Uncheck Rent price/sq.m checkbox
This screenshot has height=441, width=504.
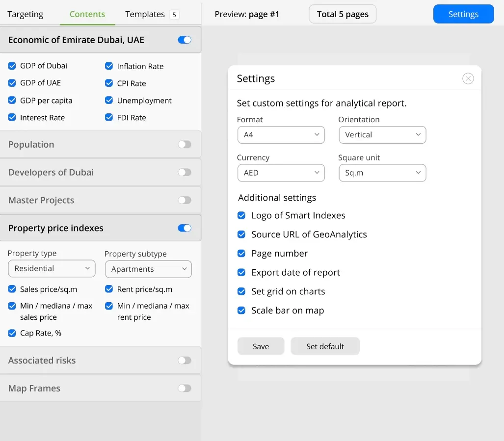tap(109, 289)
